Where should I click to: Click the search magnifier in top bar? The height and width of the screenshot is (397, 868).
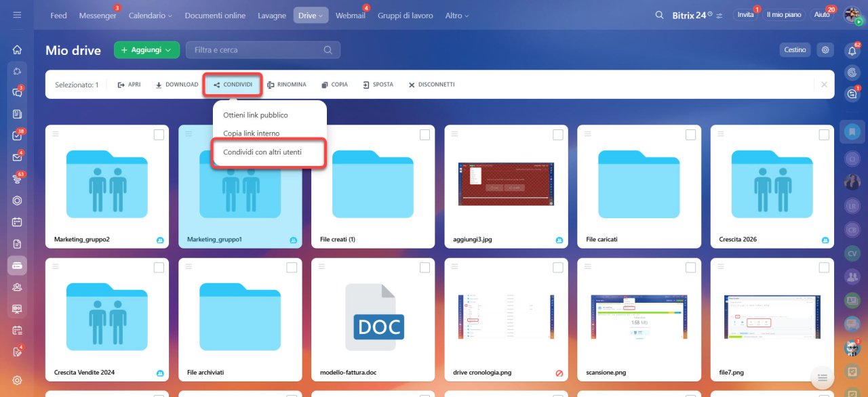(659, 15)
